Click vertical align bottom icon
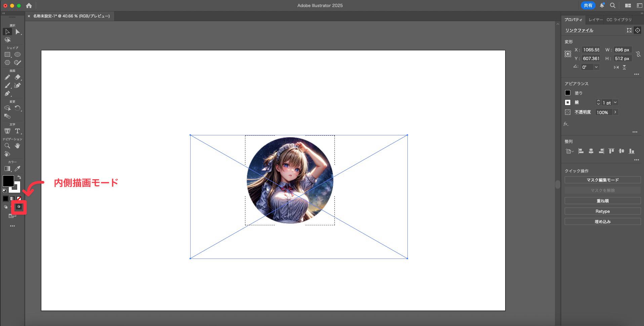This screenshot has width=644, height=326. pyautogui.click(x=632, y=151)
